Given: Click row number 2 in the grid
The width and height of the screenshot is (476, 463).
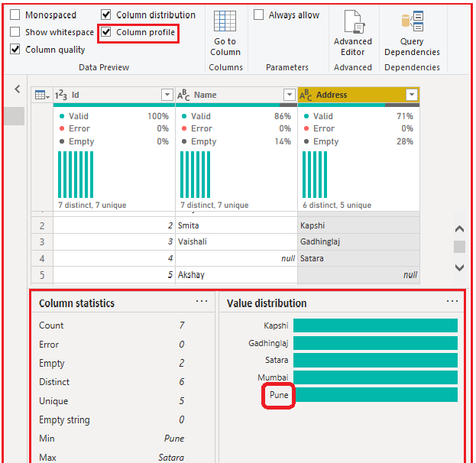Looking at the screenshot, I should [x=42, y=225].
